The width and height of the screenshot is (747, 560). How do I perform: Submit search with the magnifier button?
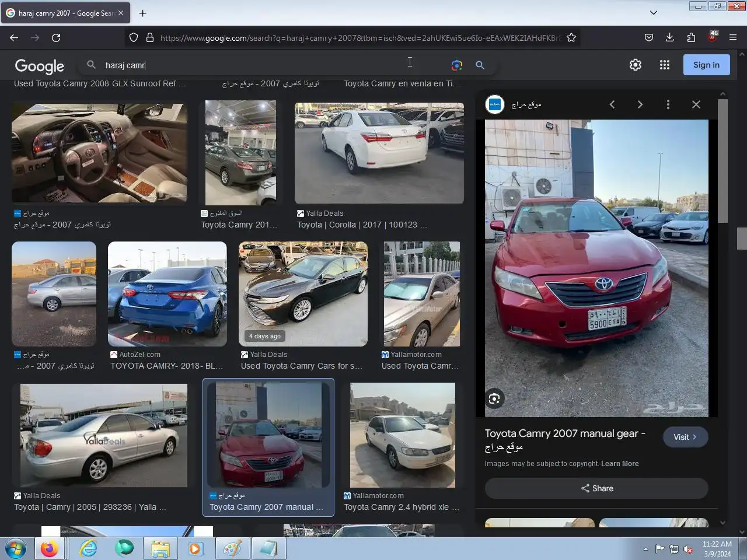click(x=480, y=65)
